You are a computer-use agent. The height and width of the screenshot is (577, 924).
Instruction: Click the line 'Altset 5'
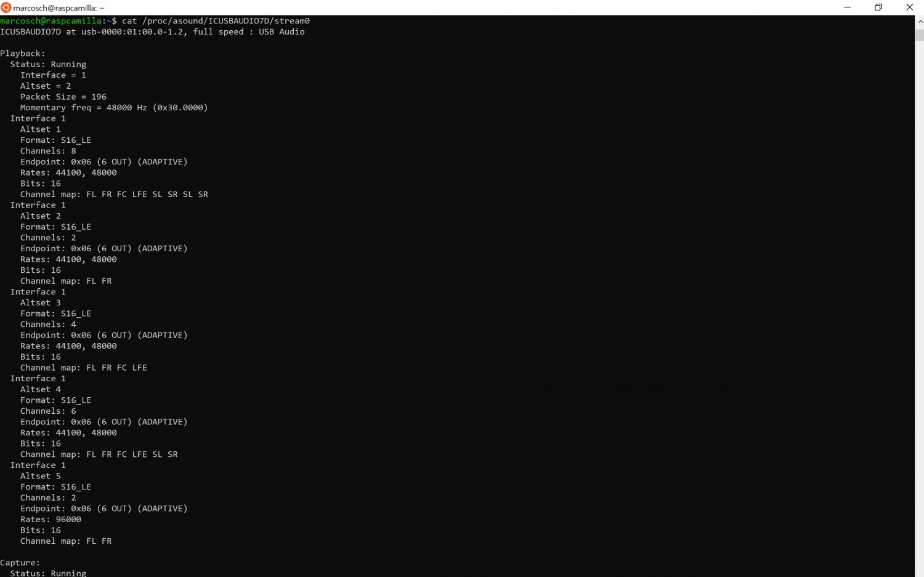[x=41, y=476]
